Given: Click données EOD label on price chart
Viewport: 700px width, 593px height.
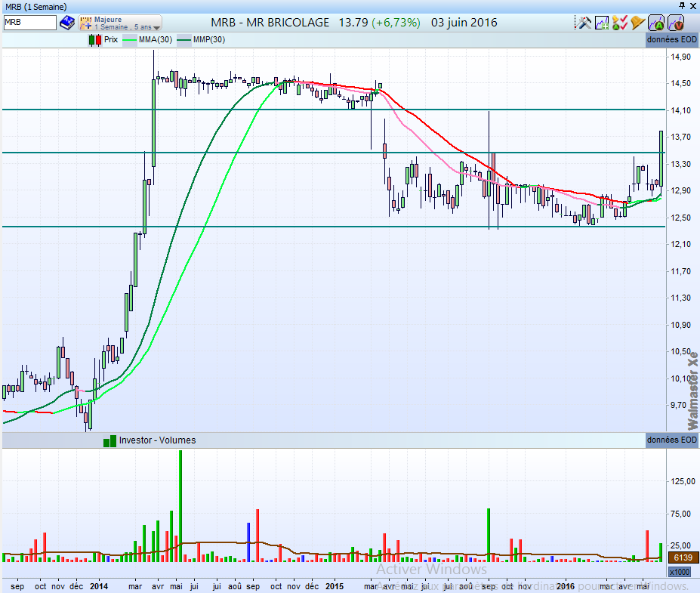Looking at the screenshot, I should click(x=671, y=40).
